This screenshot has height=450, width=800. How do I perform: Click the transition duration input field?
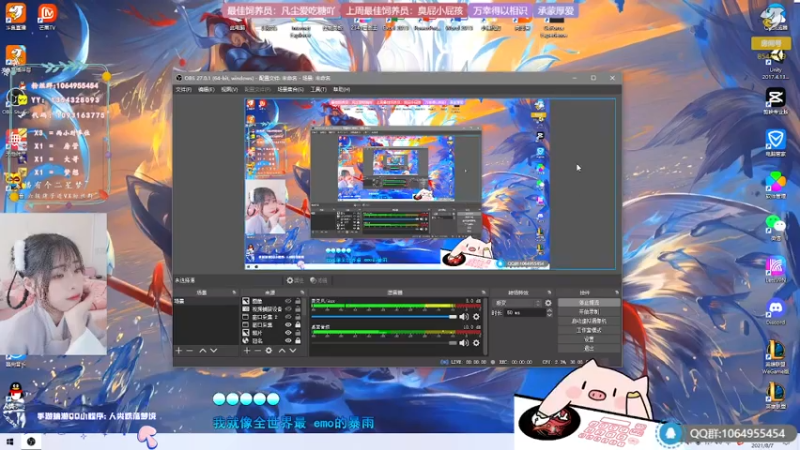pyautogui.click(x=524, y=313)
